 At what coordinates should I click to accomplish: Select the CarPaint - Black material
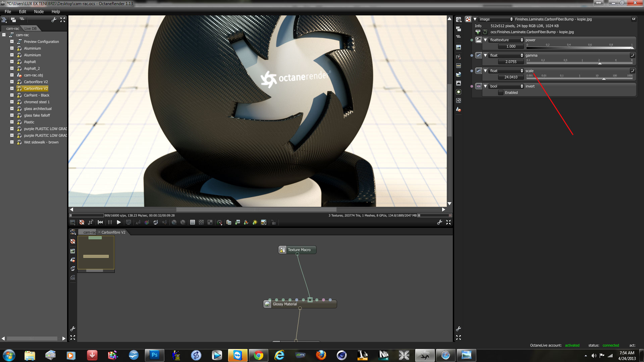pos(37,95)
